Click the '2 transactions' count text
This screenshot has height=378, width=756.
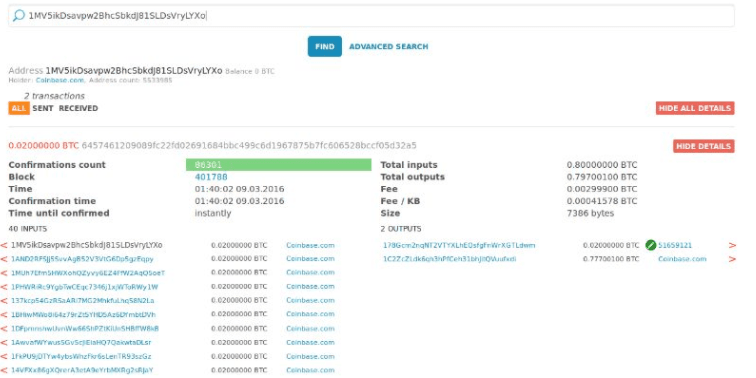(x=54, y=96)
